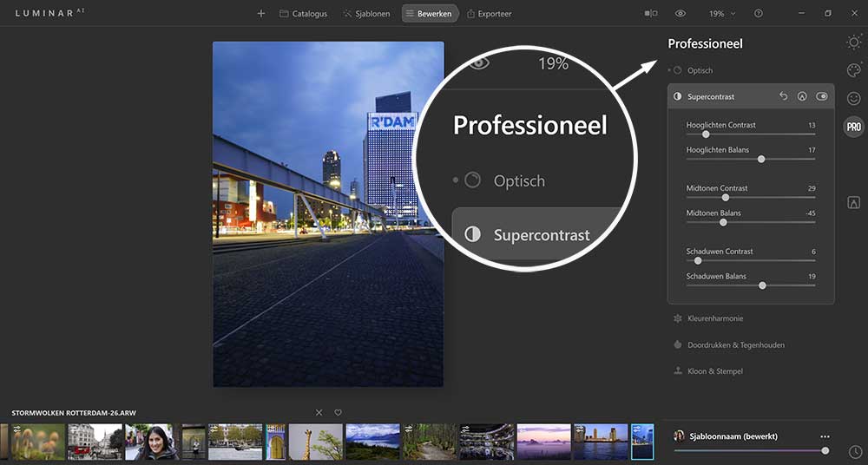This screenshot has width=868, height=465.
Task: Open the template three-dots menu
Action: pos(825,436)
